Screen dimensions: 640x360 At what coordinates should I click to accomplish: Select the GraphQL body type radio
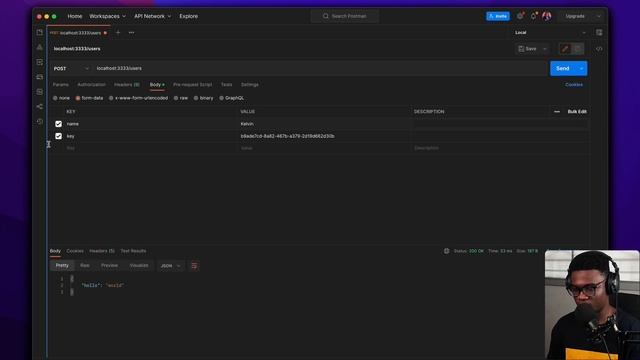(x=221, y=98)
